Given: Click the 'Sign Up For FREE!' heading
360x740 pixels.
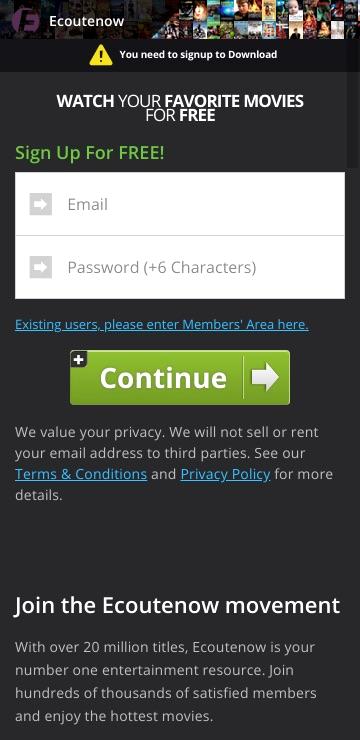Looking at the screenshot, I should tap(90, 153).
